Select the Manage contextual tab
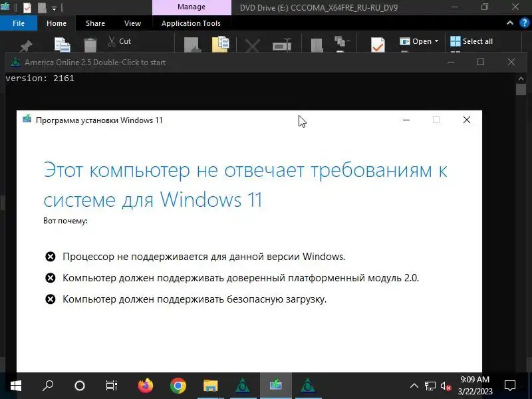This screenshot has height=399, width=532. point(192,7)
